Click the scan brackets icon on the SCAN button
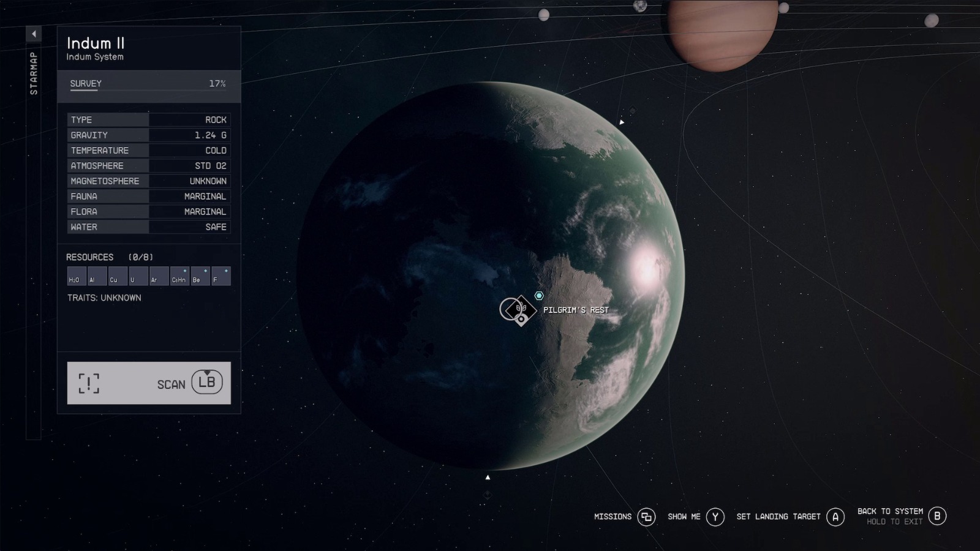Image resolution: width=980 pixels, height=551 pixels. click(89, 383)
